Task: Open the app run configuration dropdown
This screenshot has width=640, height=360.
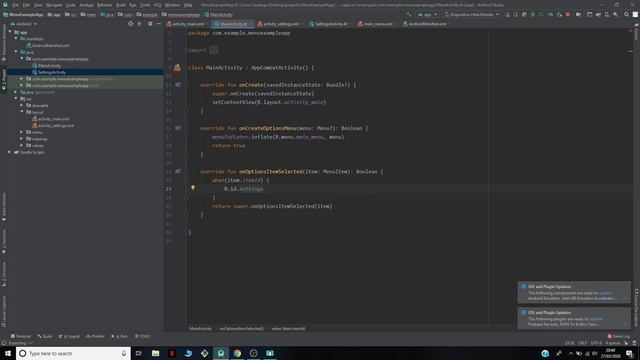Action: pos(427,14)
